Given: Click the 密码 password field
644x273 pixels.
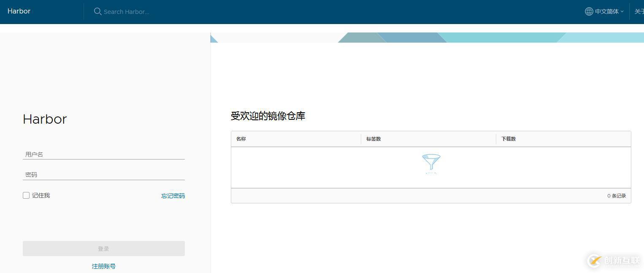Looking at the screenshot, I should [x=104, y=175].
